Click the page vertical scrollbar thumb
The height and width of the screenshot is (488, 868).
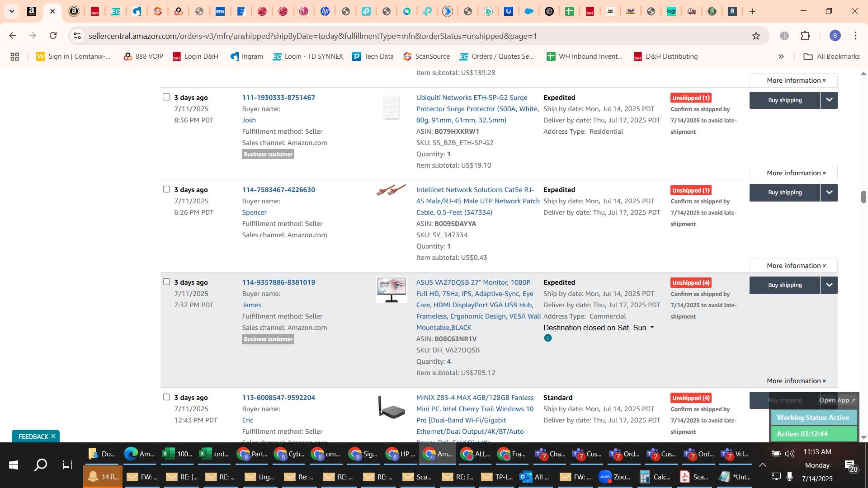[x=863, y=197]
